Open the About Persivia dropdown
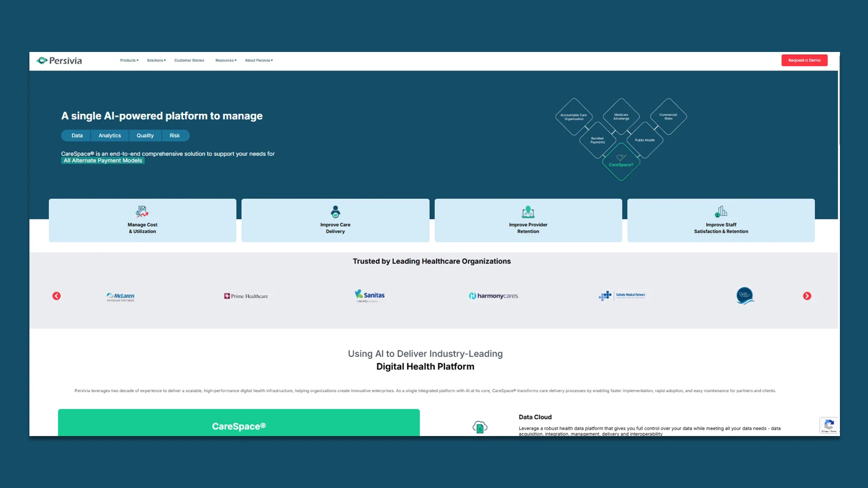Screen dimensions: 868x488 pyautogui.click(x=259, y=61)
